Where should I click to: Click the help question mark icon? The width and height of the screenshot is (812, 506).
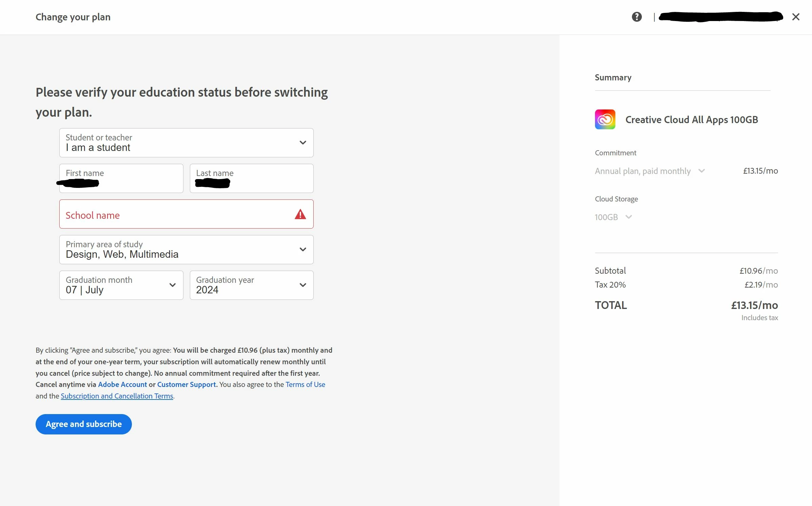pyautogui.click(x=636, y=17)
